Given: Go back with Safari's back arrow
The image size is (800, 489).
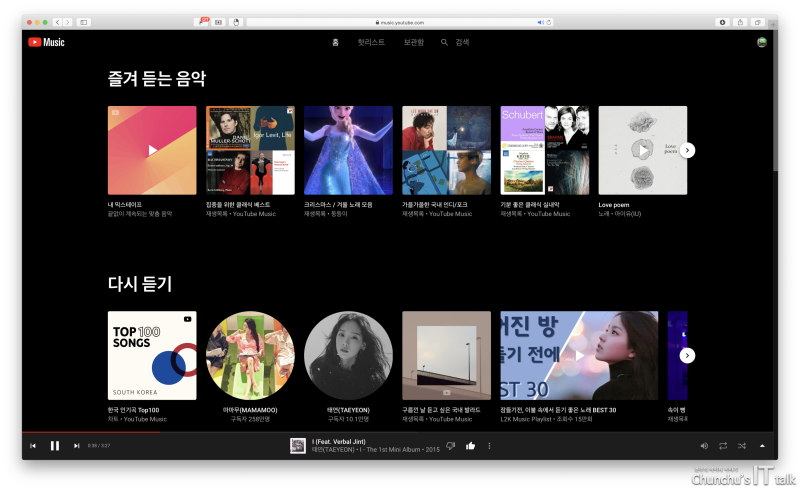Looking at the screenshot, I should coord(58,22).
